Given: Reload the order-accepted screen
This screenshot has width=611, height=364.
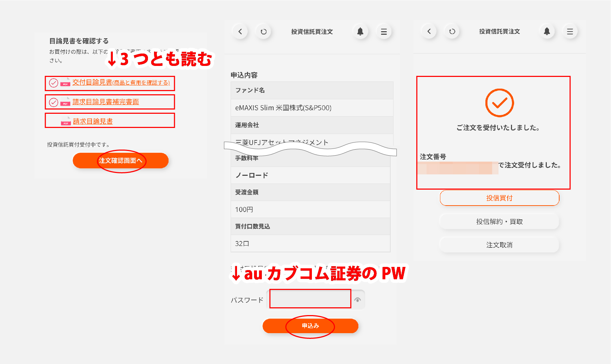Looking at the screenshot, I should click(452, 31).
